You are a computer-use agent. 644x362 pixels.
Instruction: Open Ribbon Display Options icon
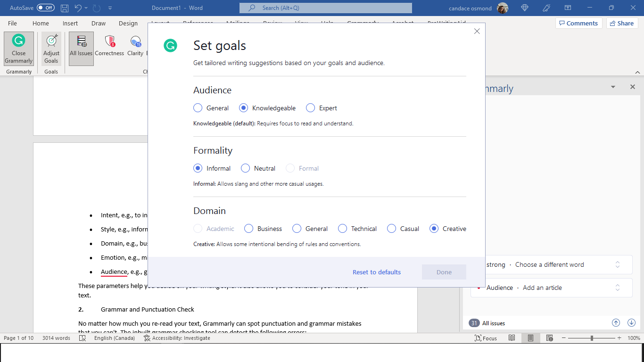click(568, 8)
